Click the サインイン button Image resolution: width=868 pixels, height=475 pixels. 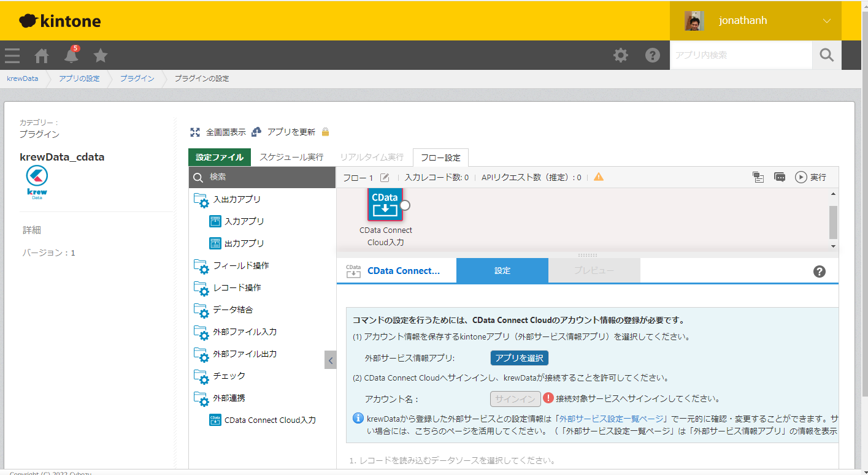click(x=515, y=399)
